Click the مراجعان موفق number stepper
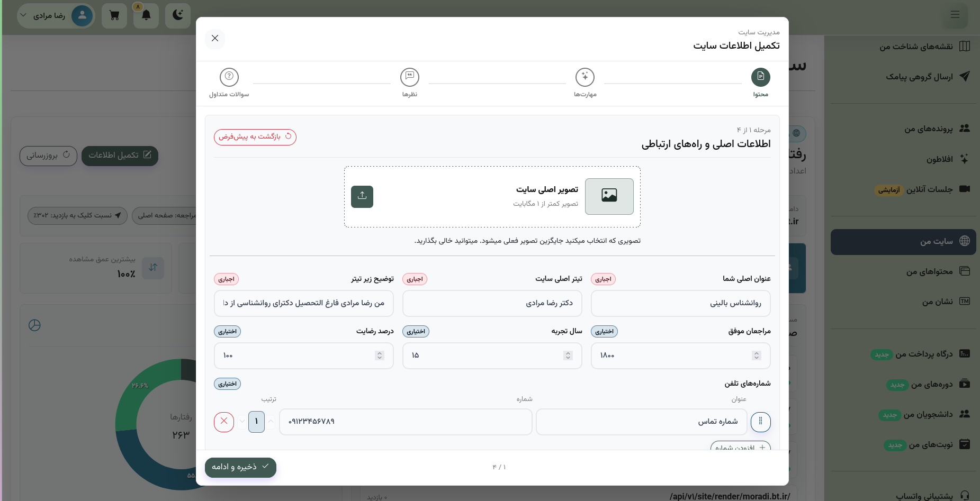The image size is (980, 501). (757, 356)
